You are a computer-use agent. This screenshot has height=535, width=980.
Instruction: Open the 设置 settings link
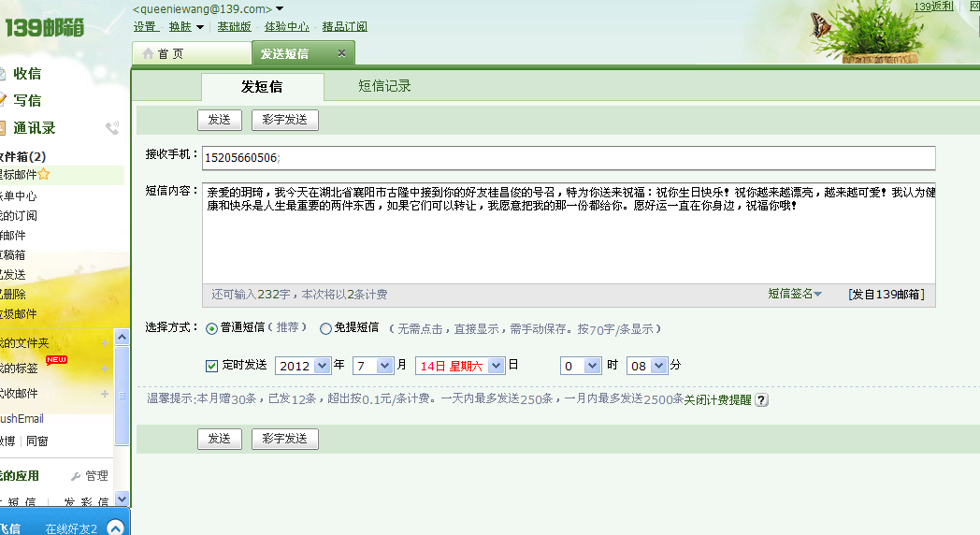(x=144, y=27)
